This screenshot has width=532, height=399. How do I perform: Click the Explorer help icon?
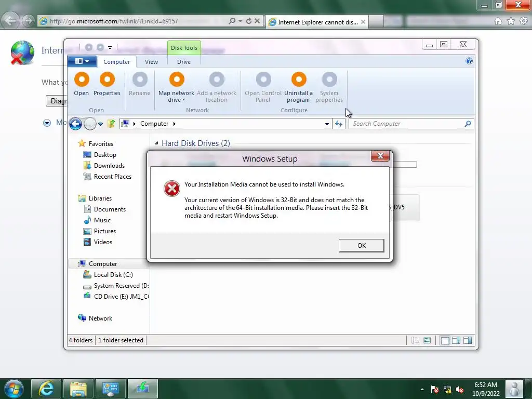click(469, 61)
